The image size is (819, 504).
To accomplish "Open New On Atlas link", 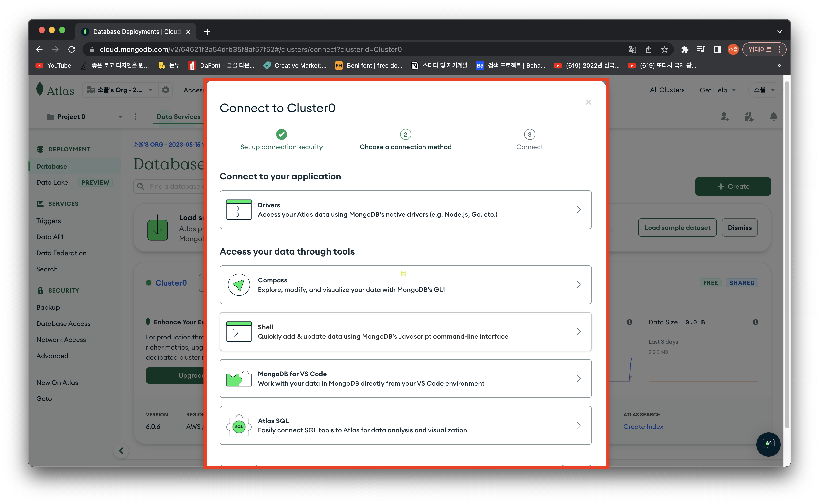I will point(57,382).
